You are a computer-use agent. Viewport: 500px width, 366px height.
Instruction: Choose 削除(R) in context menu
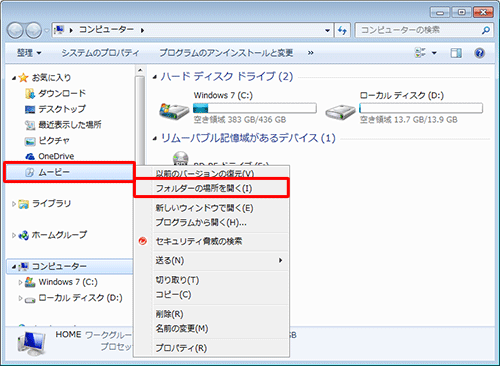[211, 314]
